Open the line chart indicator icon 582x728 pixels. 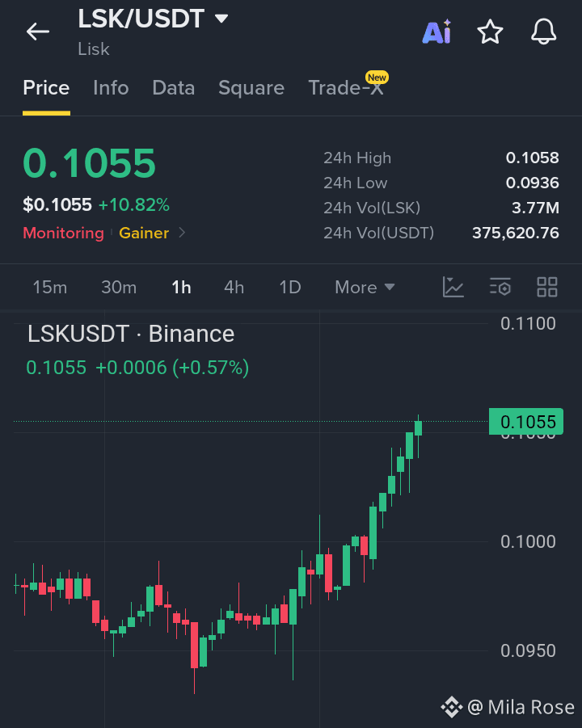click(x=453, y=287)
